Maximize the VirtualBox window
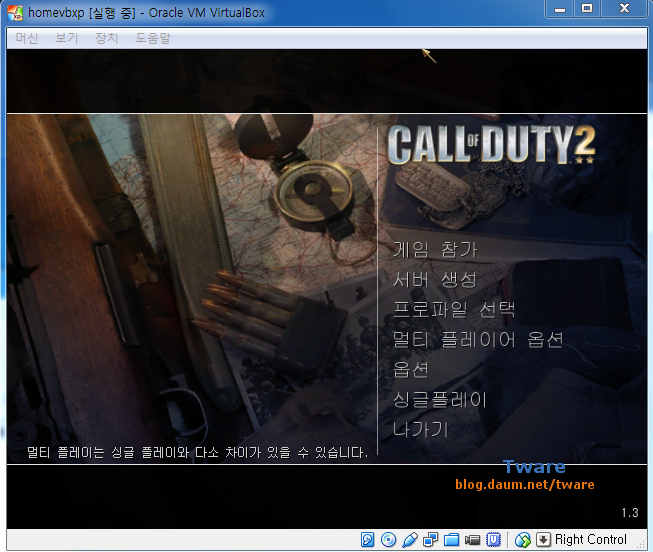 [587, 9]
